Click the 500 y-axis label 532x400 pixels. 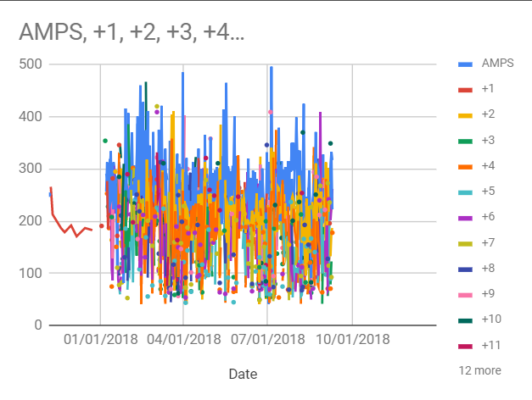coord(31,64)
